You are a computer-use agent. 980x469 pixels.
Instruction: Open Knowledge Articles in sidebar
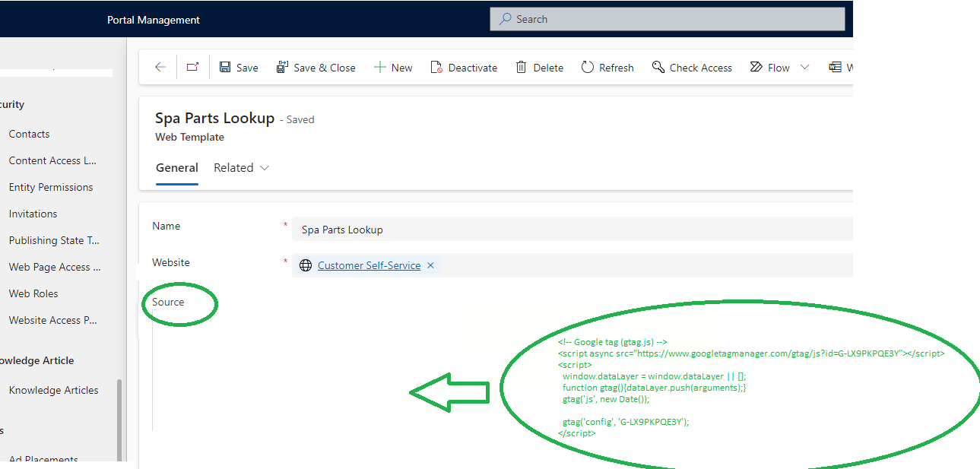point(53,390)
